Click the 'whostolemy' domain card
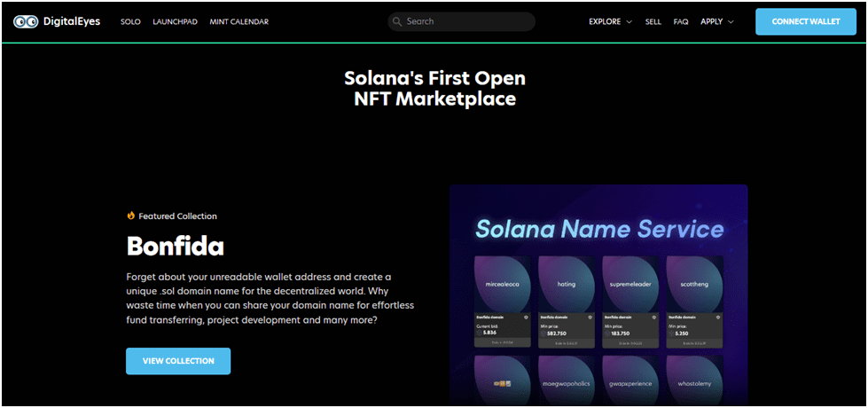Viewport: 868px width, 408px height. 695,381
